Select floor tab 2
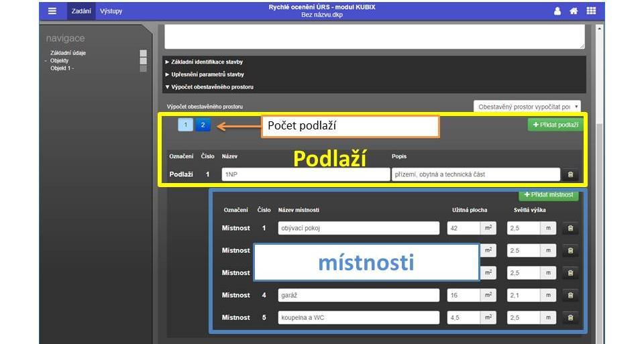 [203, 125]
